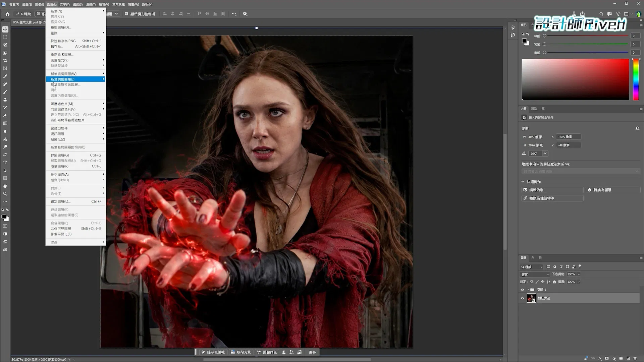Click the 轉換為圖層 button
The height and width of the screenshot is (362, 644).
tap(613, 190)
